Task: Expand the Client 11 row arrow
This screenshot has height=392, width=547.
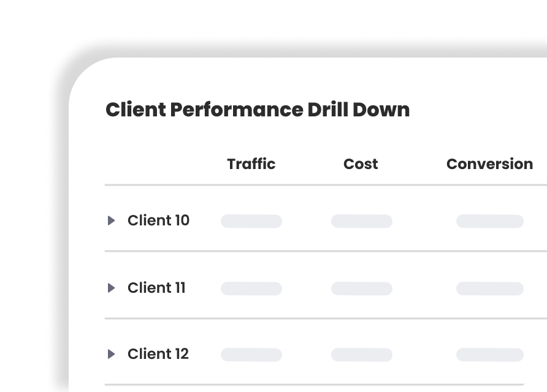Action: click(111, 288)
